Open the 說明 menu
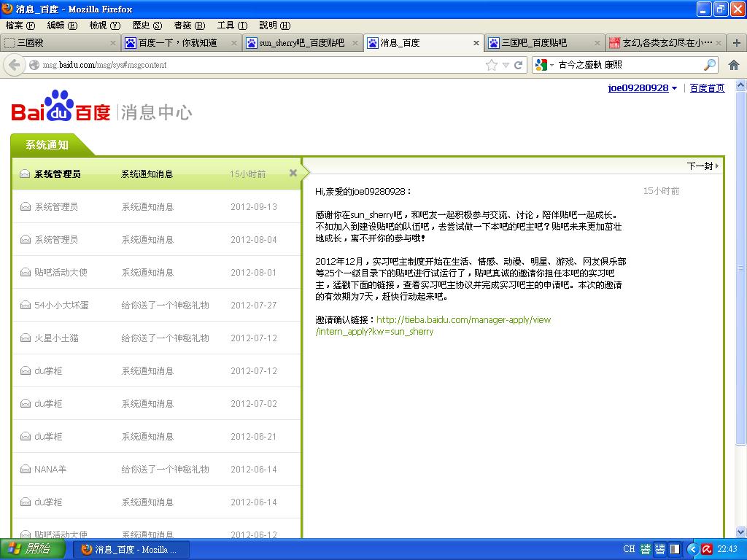 pyautogui.click(x=275, y=26)
